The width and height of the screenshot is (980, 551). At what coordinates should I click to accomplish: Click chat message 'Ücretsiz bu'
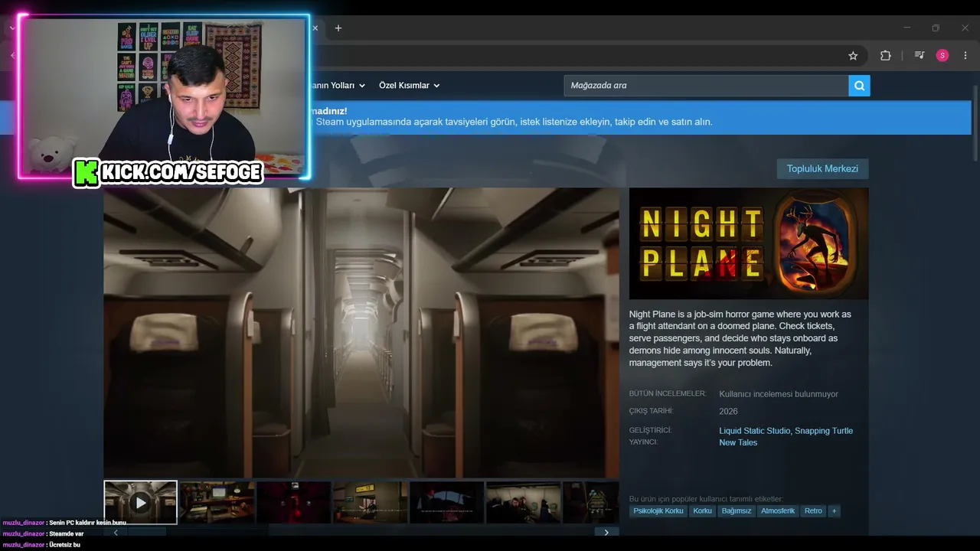(x=64, y=545)
